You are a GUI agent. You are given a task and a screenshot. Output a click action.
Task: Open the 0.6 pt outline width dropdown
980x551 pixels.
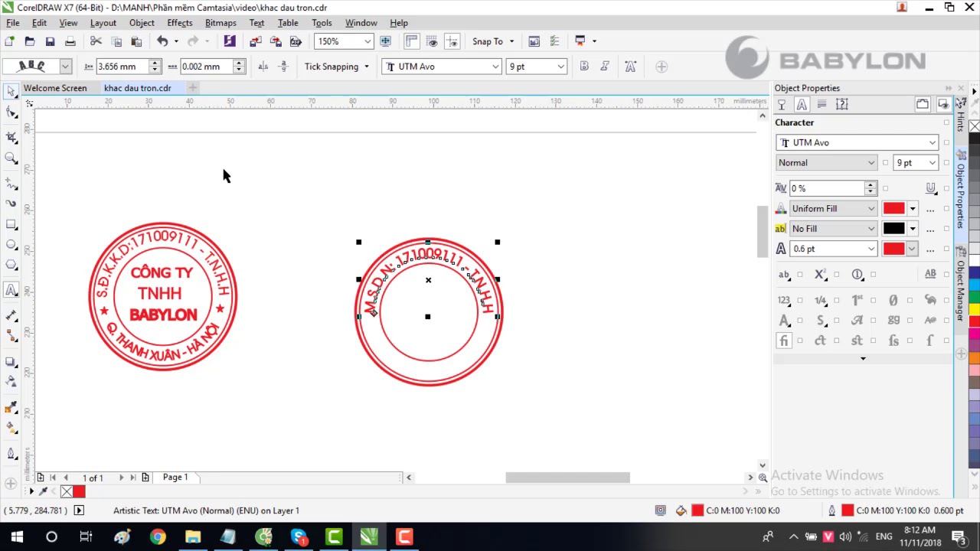tap(871, 249)
